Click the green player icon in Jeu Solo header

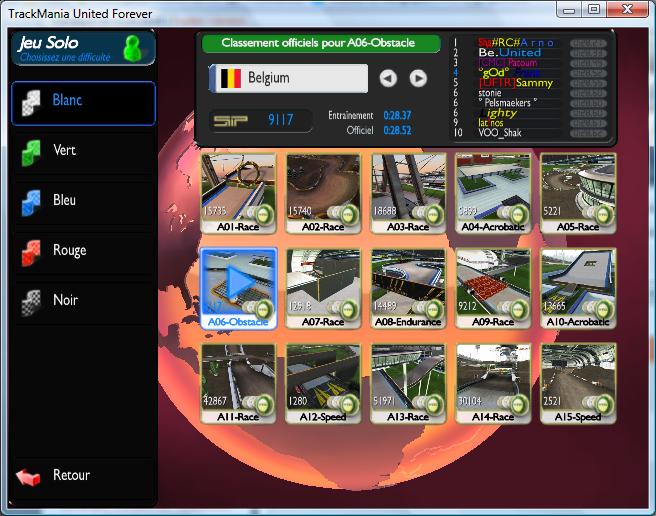coord(131,47)
